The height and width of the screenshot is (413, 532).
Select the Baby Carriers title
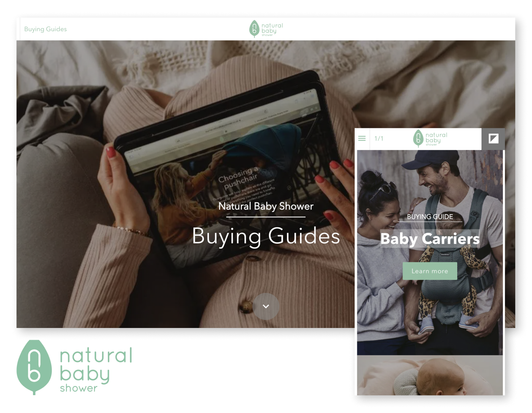click(429, 239)
